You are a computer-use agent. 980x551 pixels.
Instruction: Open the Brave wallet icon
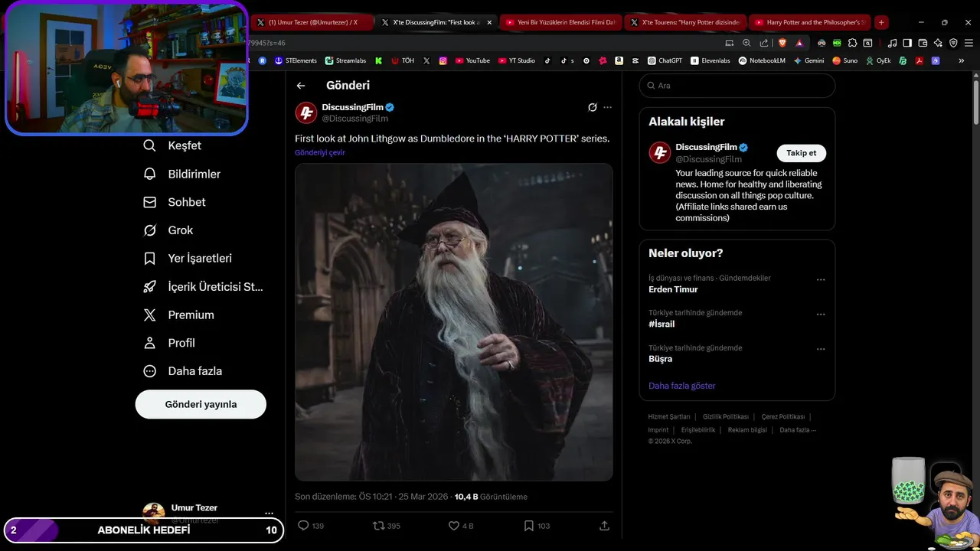923,43
